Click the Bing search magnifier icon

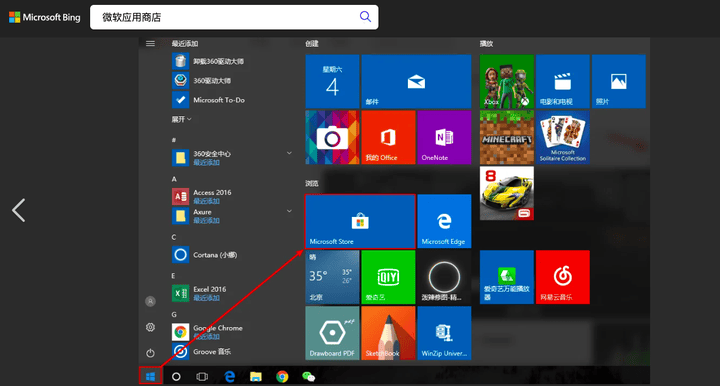[x=365, y=17]
